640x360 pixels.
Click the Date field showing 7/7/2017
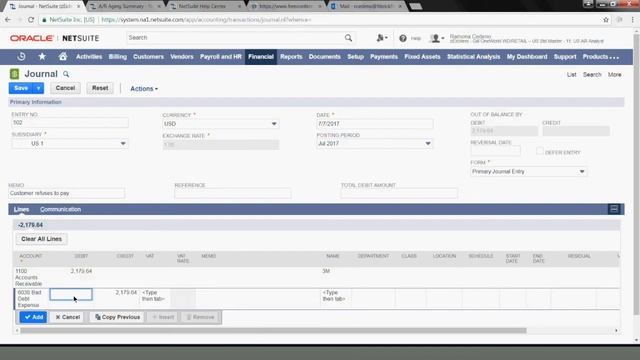click(374, 124)
